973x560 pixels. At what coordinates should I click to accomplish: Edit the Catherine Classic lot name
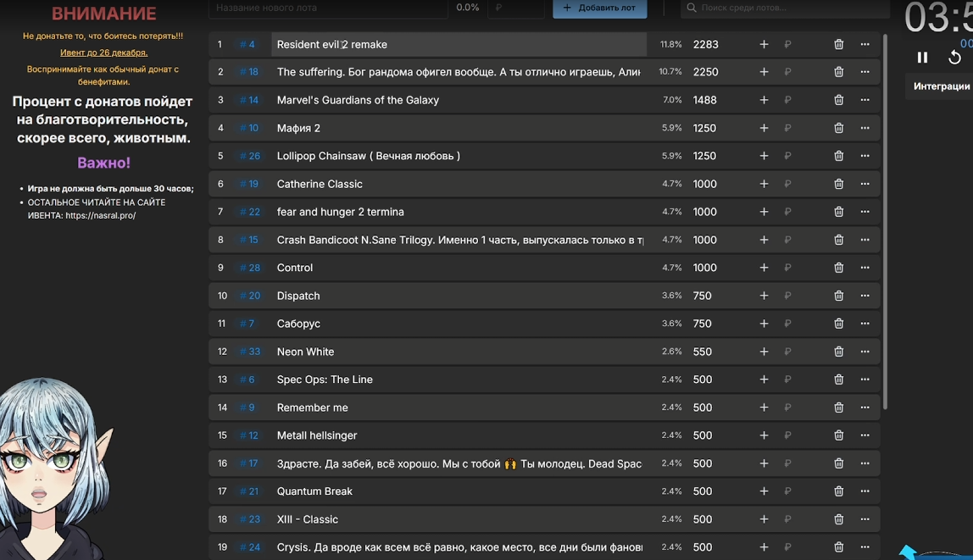pyautogui.click(x=458, y=184)
